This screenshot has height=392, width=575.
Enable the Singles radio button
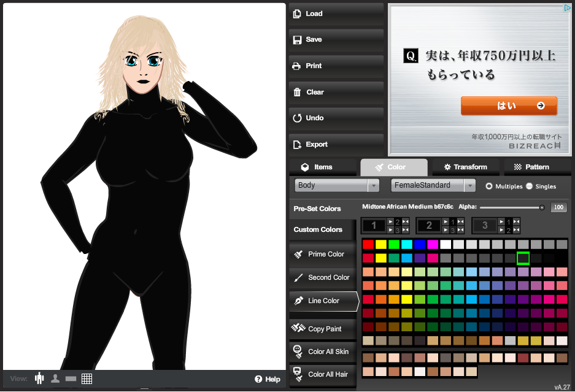[x=530, y=186]
